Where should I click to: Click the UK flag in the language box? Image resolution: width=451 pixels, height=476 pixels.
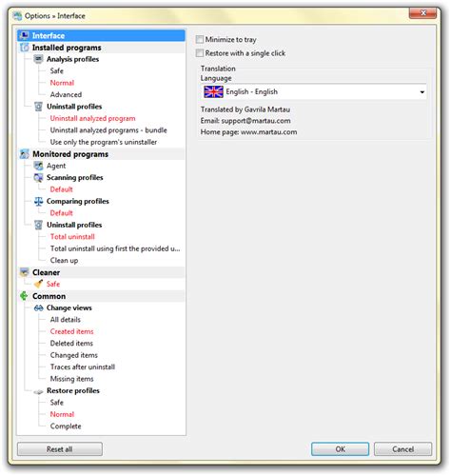click(213, 92)
